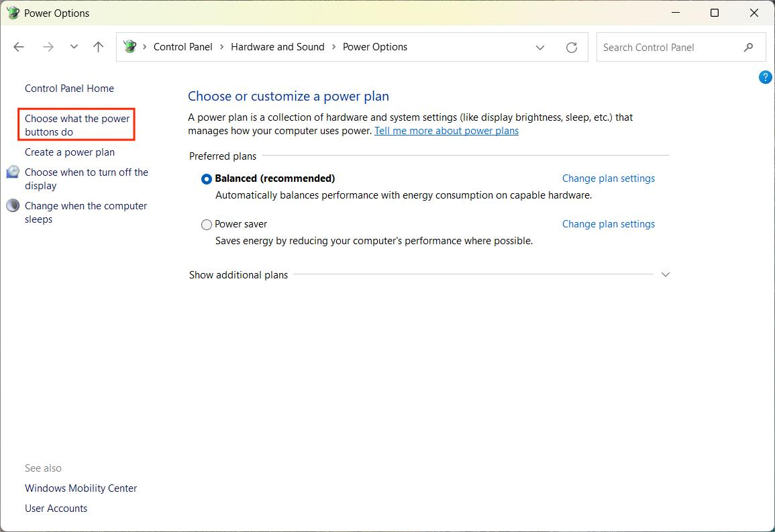Screen dimensions: 775x532
Task: Navigate to Control Panel breadcrumb
Action: pyautogui.click(x=183, y=46)
